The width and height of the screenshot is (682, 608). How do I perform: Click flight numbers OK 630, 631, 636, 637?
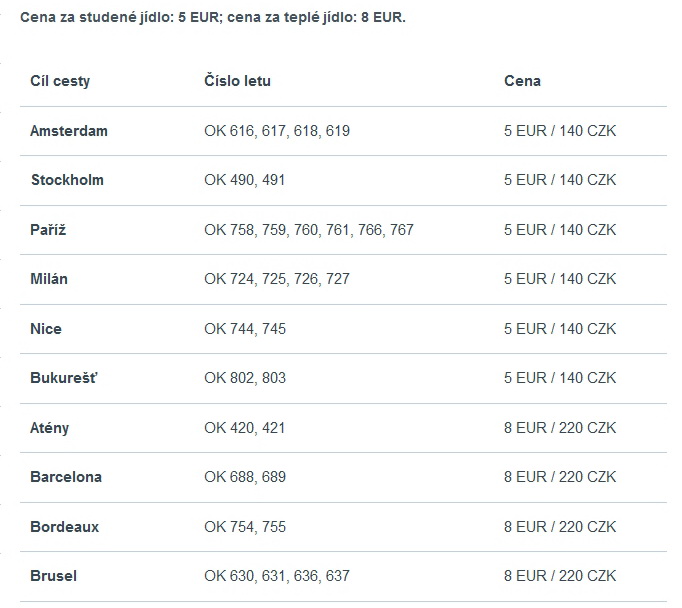[x=277, y=576]
